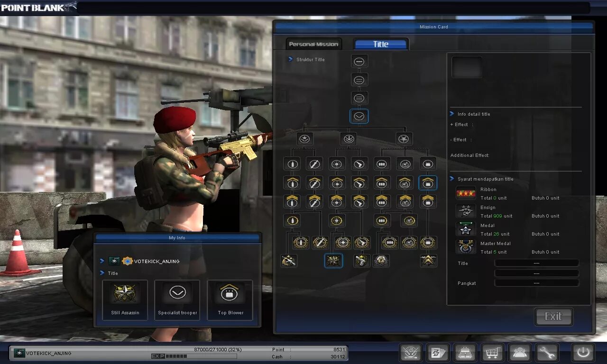607x364 pixels.
Task: Expand the Syarat mendapatkan title section
Action: (x=451, y=179)
